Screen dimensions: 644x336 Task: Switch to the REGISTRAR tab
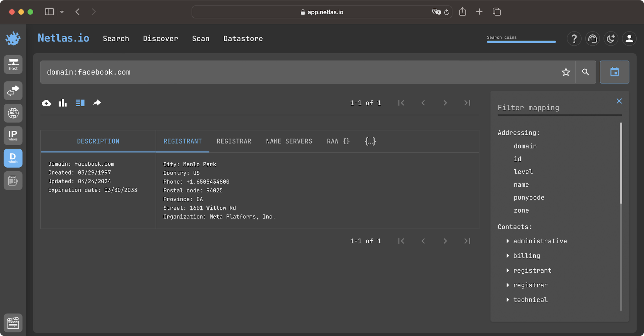click(x=234, y=141)
